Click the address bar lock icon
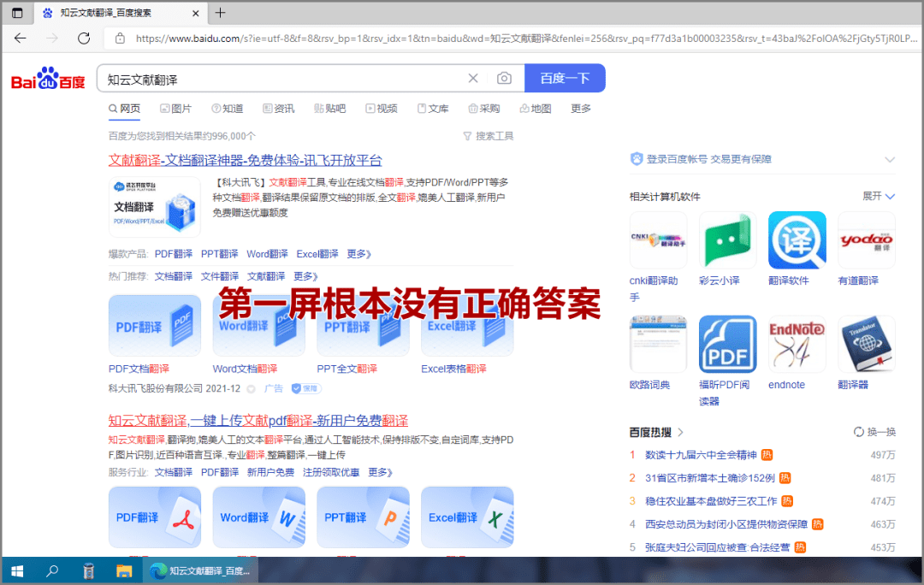 tap(121, 38)
